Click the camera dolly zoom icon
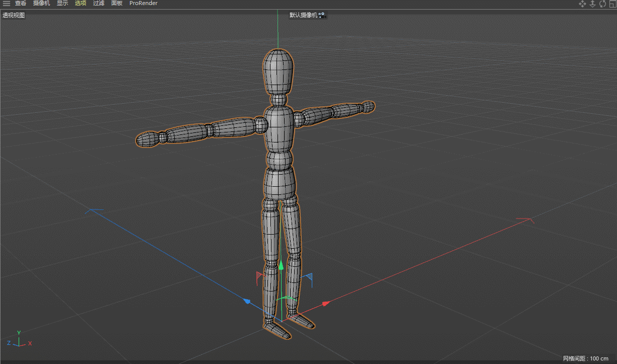617x364 pixels. tap(592, 4)
